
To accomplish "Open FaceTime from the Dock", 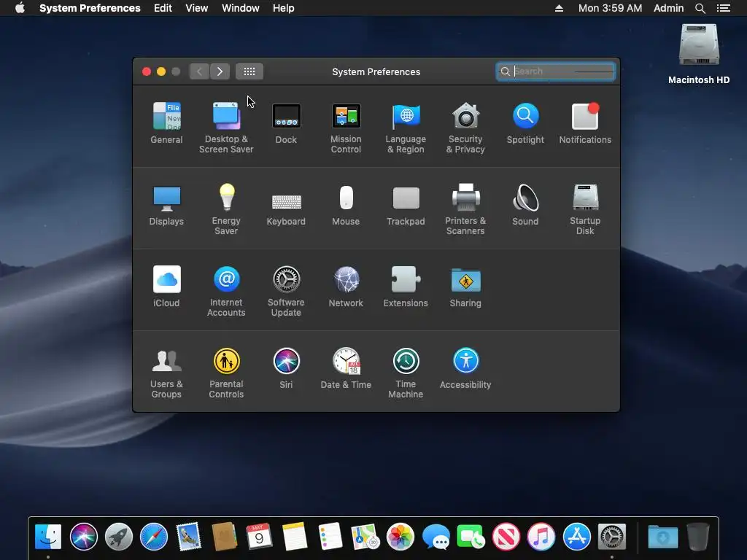I will pos(471,537).
